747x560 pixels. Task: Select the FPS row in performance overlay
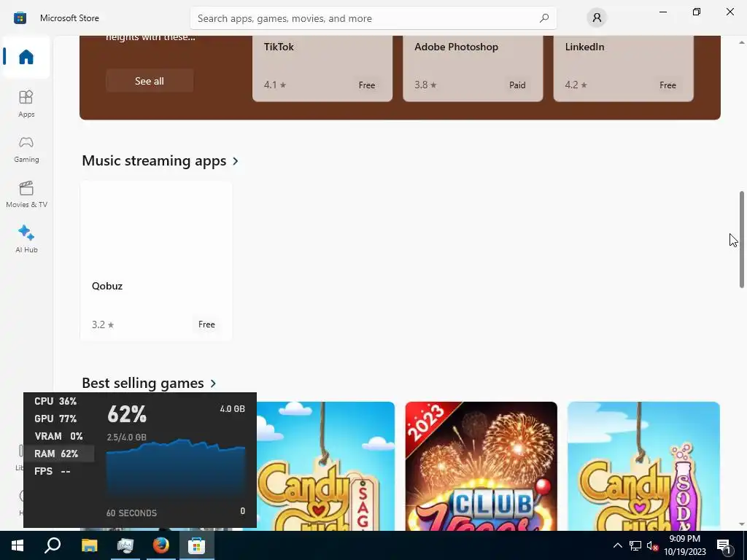[x=59, y=471]
